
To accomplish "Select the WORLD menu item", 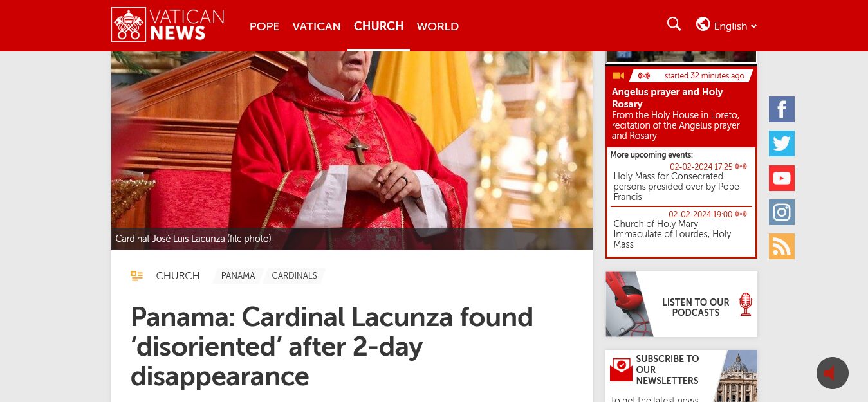I will point(438,26).
